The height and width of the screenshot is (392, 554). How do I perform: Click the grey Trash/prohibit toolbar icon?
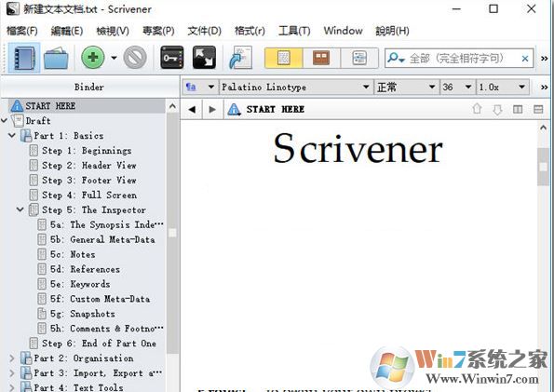135,57
